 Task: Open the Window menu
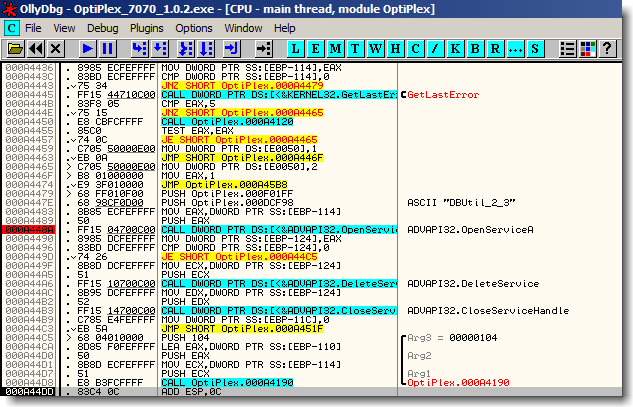243,28
